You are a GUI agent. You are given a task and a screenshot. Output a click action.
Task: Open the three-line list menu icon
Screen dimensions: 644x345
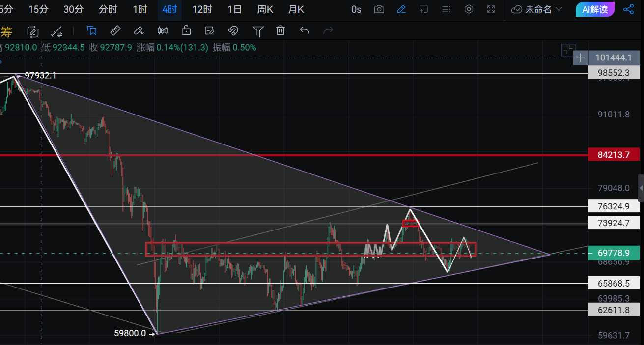(x=446, y=9)
